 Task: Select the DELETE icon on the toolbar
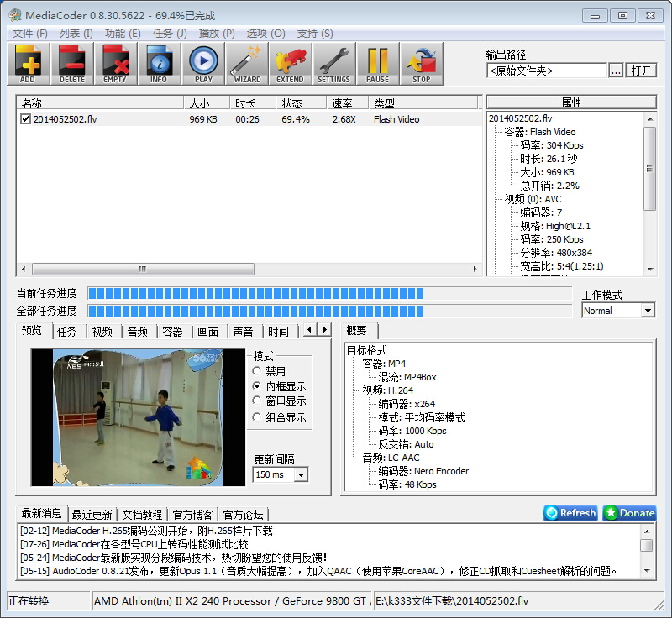tap(71, 64)
